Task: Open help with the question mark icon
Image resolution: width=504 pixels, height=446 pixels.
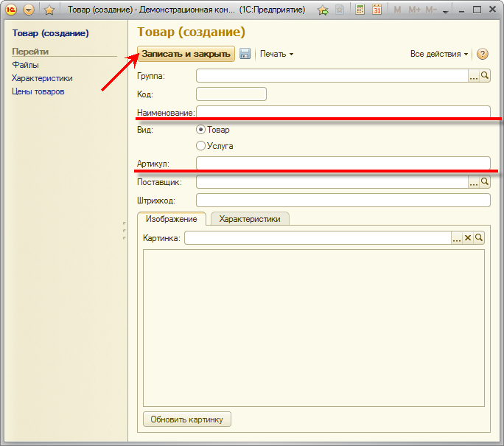Action: pyautogui.click(x=483, y=54)
